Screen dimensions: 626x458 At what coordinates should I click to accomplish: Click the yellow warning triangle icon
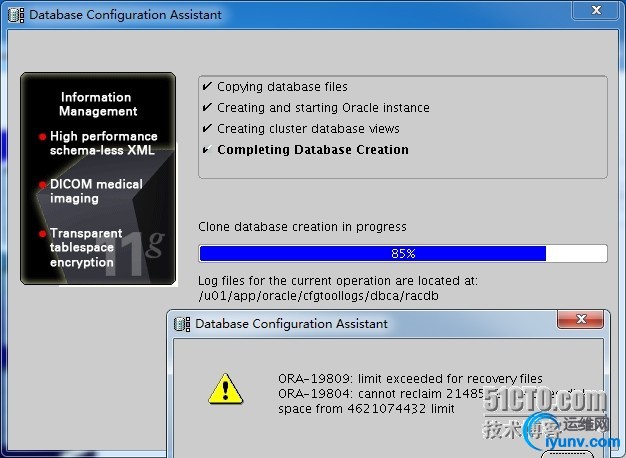click(x=226, y=389)
